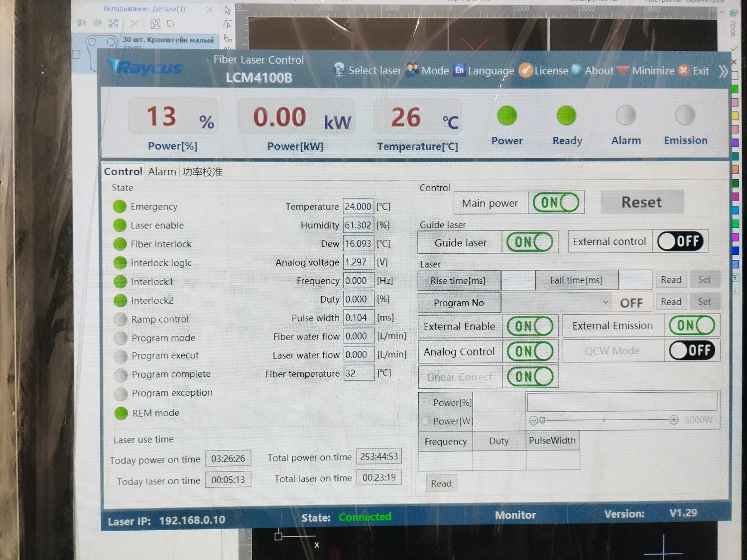
Task: Click the red Exit icon
Action: click(684, 70)
